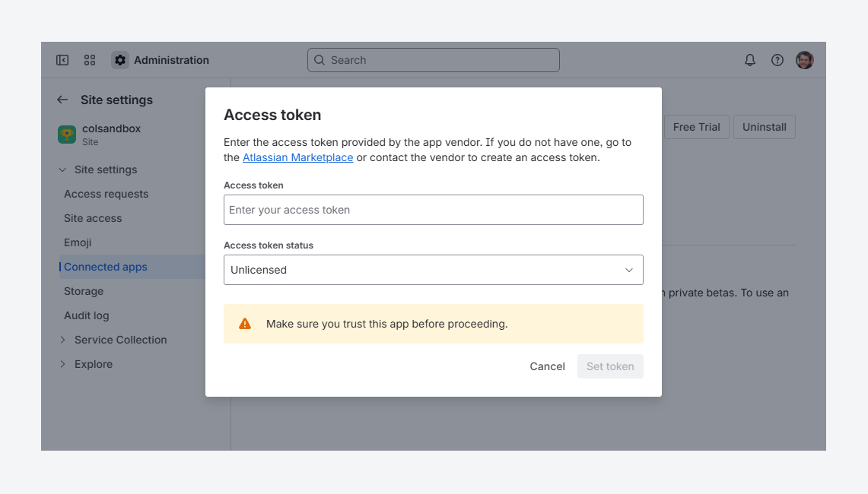868x494 pixels.
Task: Click the colsandbox site logo icon
Action: click(x=67, y=135)
